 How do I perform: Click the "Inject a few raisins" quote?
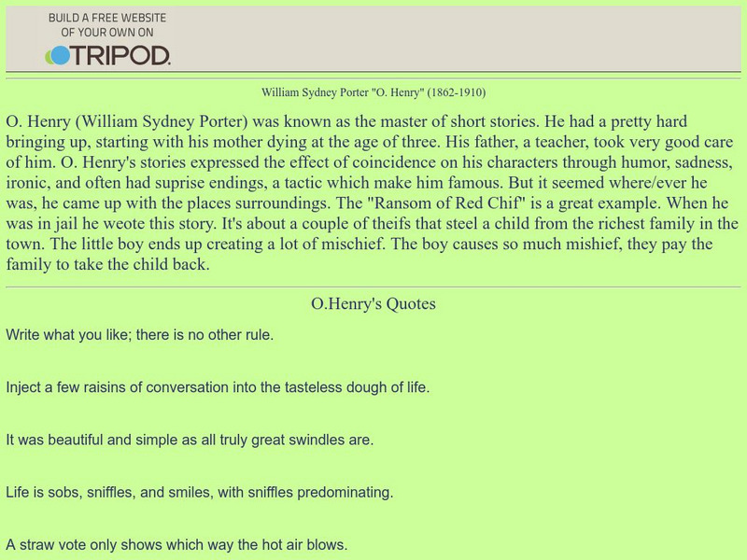coord(218,386)
